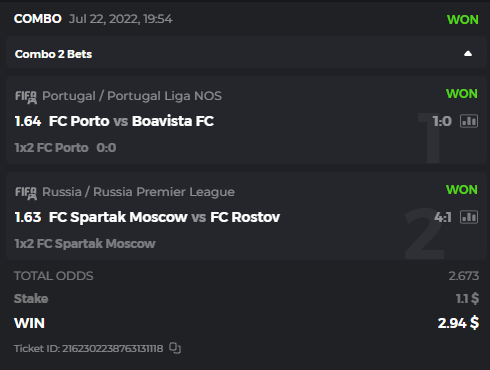Click the 4:1 final score
This screenshot has height=370, width=490.
coord(443,217)
